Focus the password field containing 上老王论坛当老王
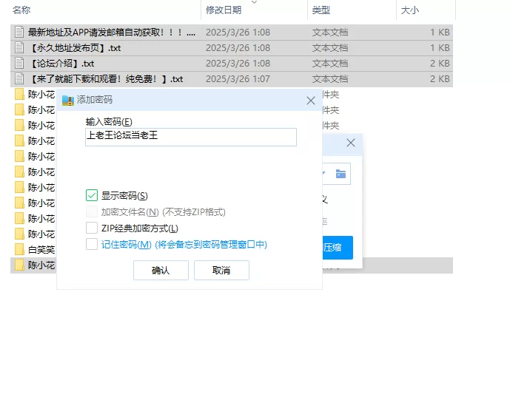The width and height of the screenshot is (510, 420). tap(191, 137)
